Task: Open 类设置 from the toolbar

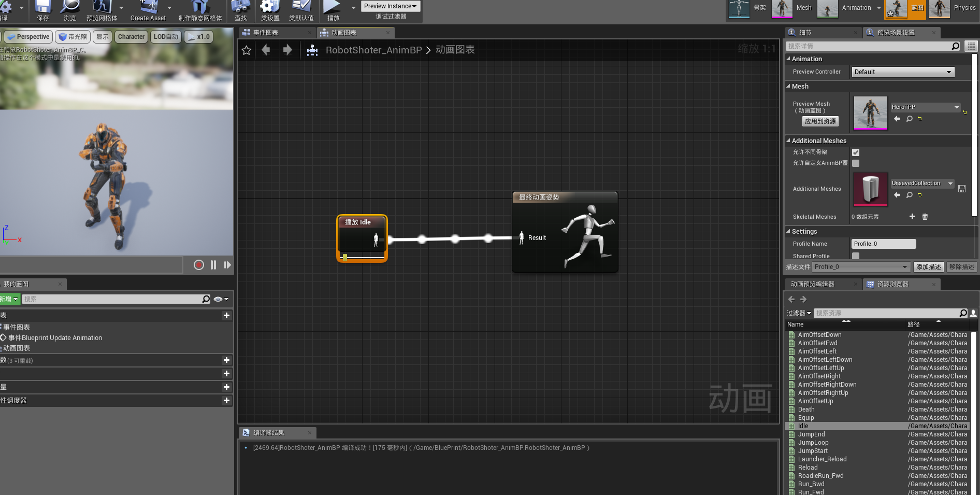Action: point(269,9)
